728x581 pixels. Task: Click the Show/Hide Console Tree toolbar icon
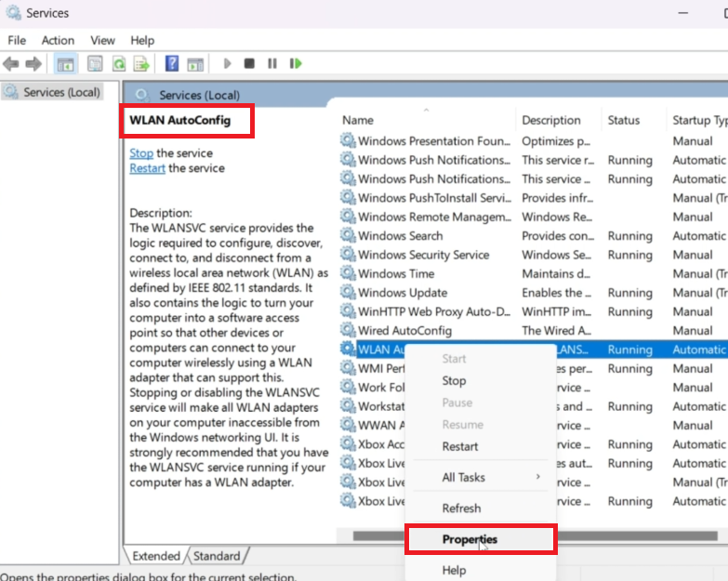[66, 64]
